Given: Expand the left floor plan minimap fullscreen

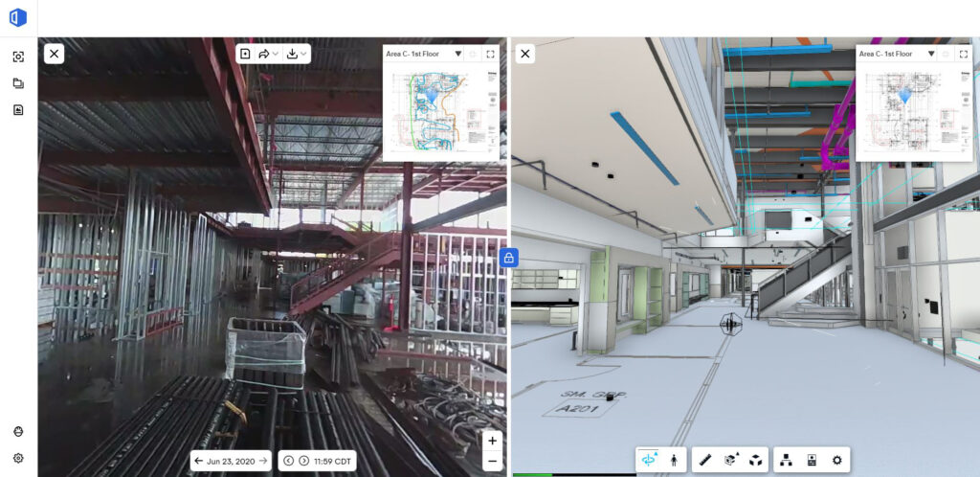Looking at the screenshot, I should point(491,55).
